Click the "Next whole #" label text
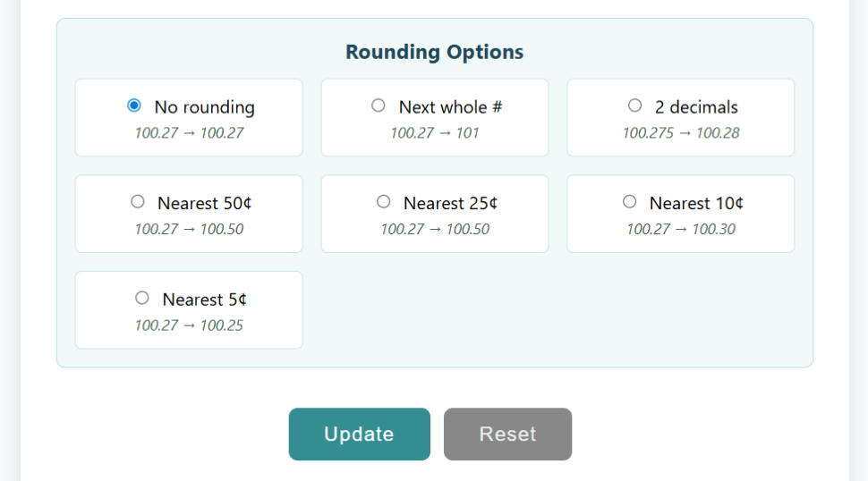Viewport: 868px width, 481px height. click(x=450, y=107)
